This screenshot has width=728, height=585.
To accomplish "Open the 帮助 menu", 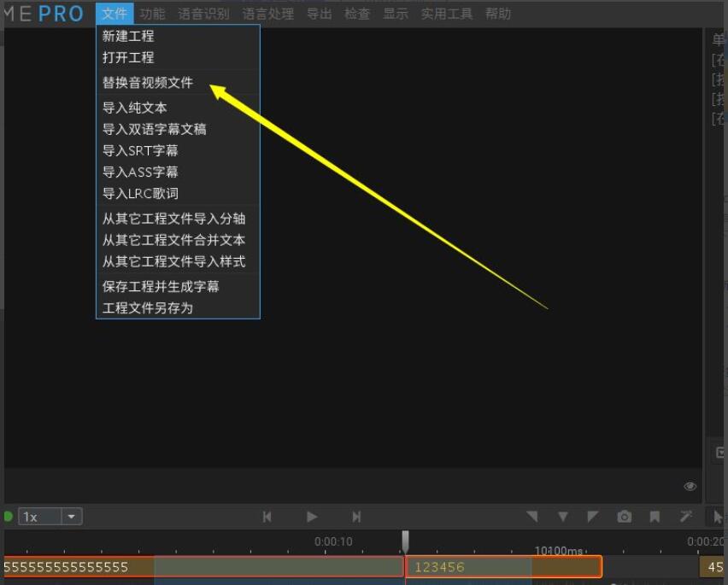I will pyautogui.click(x=498, y=14).
